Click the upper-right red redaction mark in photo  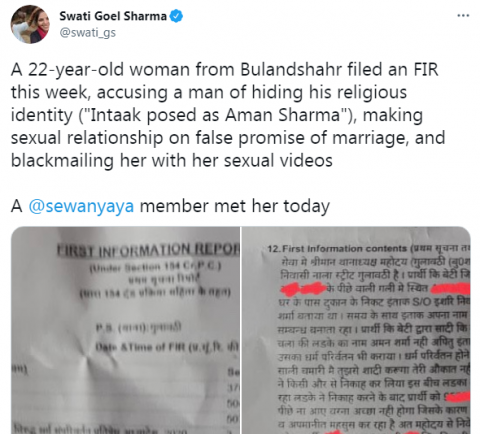pyautogui.click(x=451, y=289)
